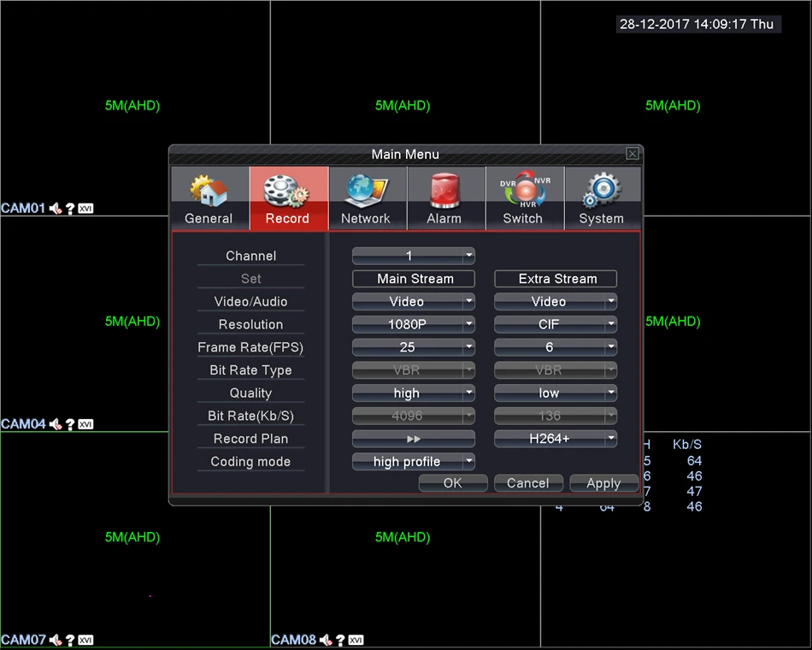
Task: Expand Extra Stream Video/Audio dropdown
Action: click(x=556, y=301)
